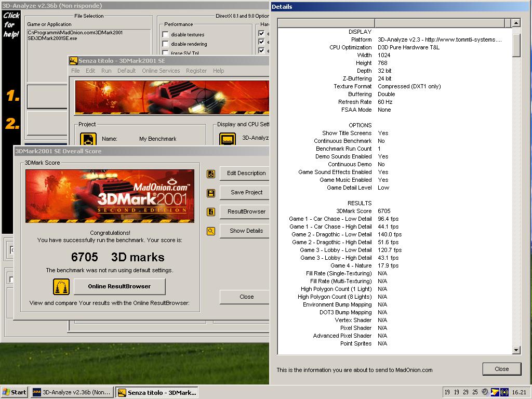Click the floppy disk icon beside Save Project

pos(211,193)
